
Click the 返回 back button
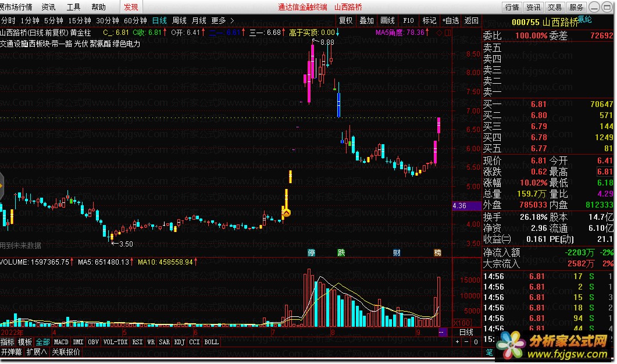tap(472, 20)
